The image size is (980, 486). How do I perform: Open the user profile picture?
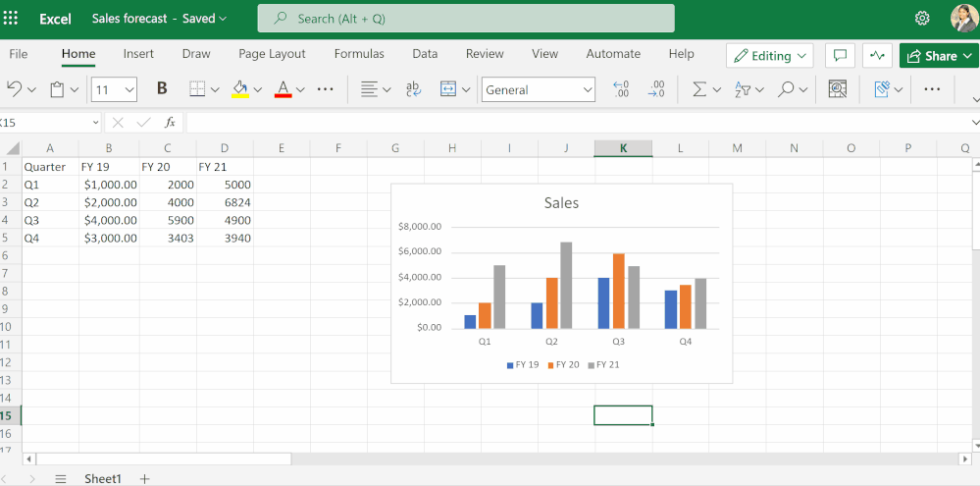(963, 18)
